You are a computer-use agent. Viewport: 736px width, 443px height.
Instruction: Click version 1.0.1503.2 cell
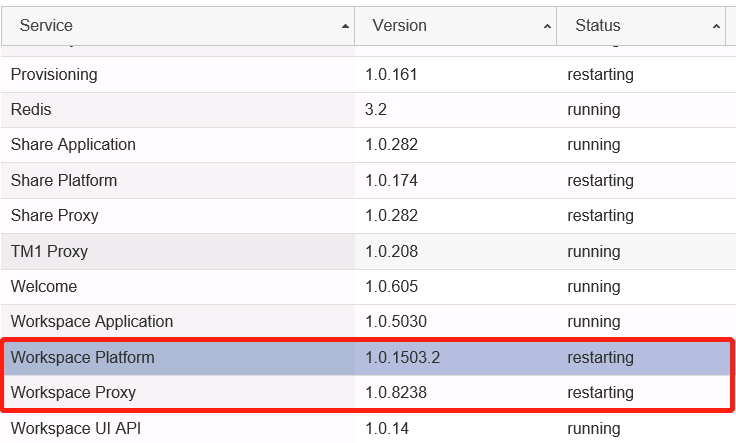click(x=403, y=358)
